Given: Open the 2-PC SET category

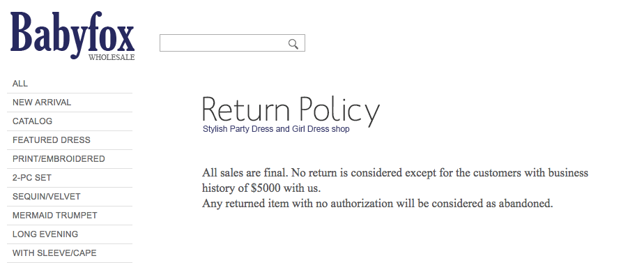Looking at the screenshot, I should pos(70,179).
